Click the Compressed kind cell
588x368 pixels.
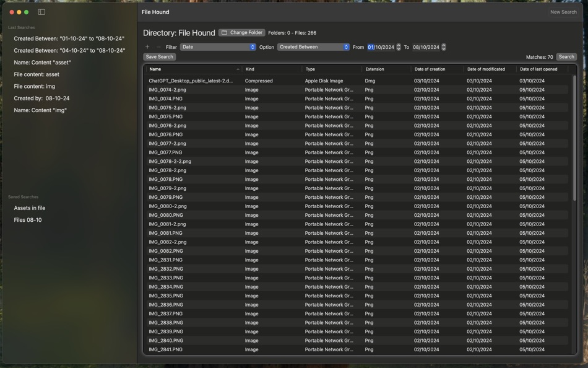pos(259,81)
